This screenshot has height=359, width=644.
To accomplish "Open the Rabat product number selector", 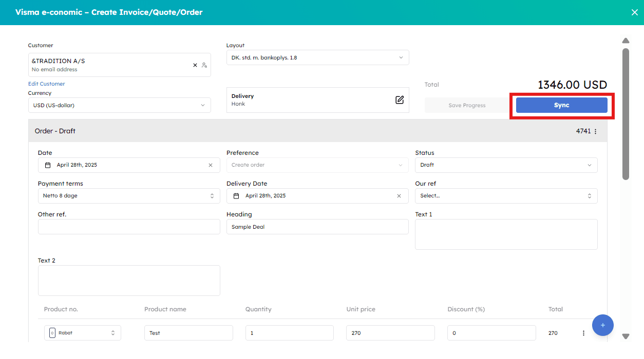I will pyautogui.click(x=83, y=333).
